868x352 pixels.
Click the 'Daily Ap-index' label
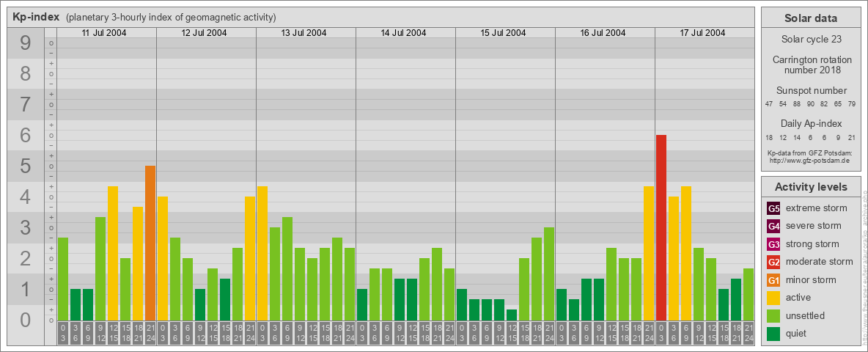pyautogui.click(x=811, y=123)
